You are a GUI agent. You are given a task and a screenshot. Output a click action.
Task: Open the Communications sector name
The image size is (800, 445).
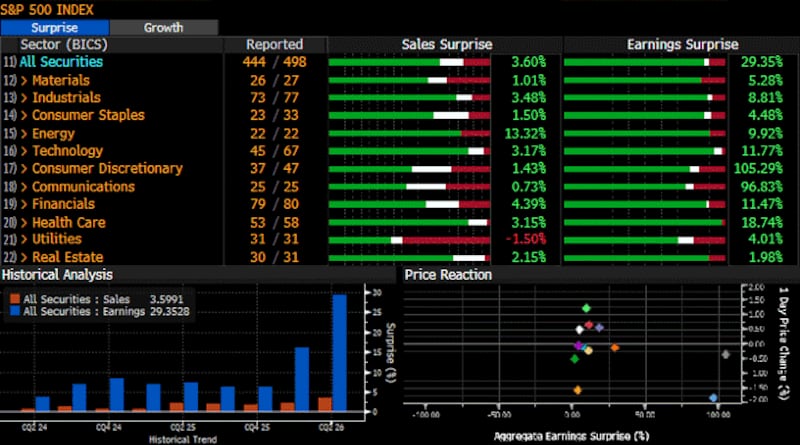[x=83, y=187]
